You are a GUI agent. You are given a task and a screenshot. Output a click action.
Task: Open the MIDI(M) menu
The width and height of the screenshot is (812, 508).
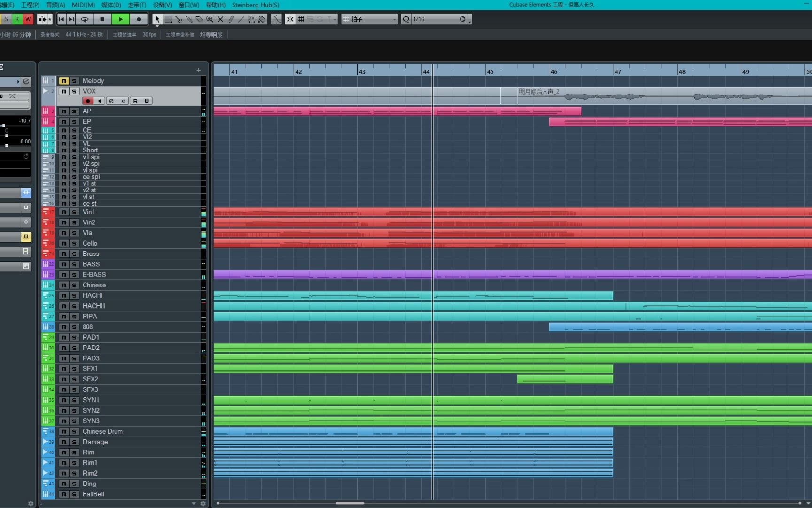click(x=83, y=5)
